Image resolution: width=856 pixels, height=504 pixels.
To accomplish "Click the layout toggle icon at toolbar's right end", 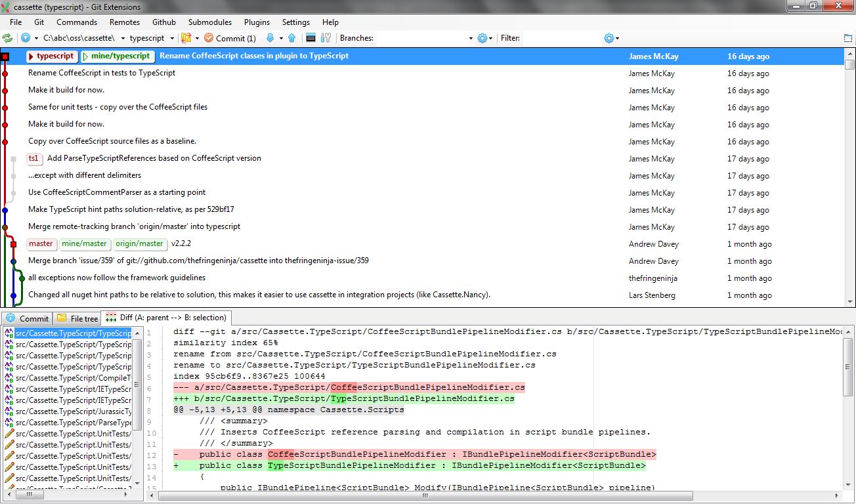I will point(848,38).
